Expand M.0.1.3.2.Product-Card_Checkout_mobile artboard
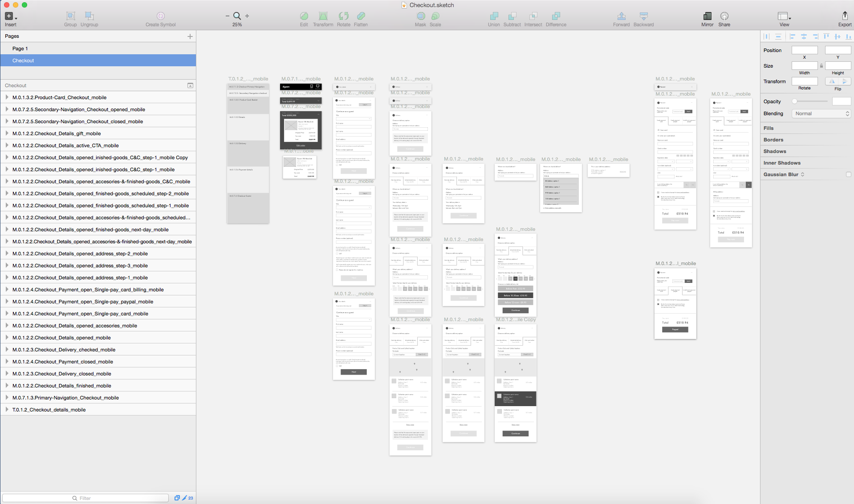Screen dimensions: 854x504 [x=7, y=97]
